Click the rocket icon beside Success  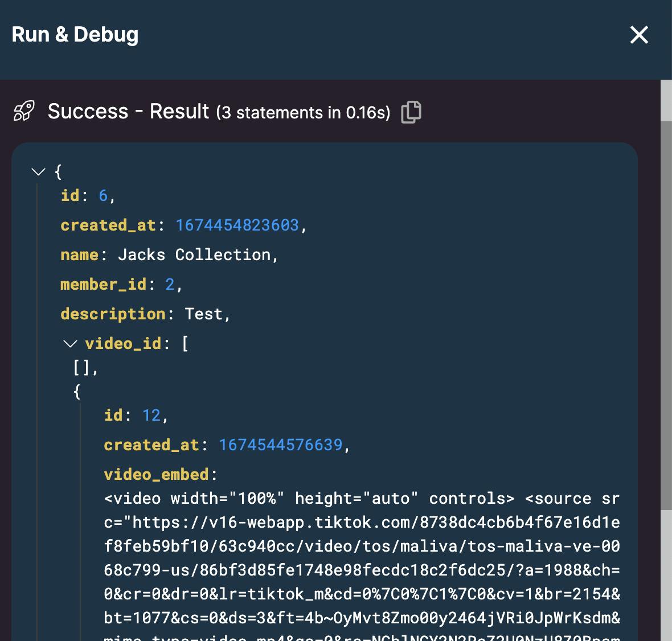(x=24, y=111)
